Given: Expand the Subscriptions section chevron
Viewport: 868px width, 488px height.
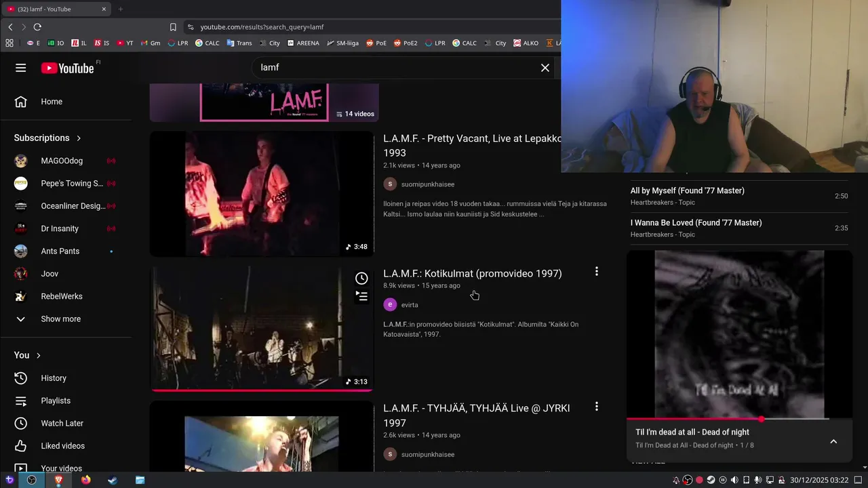Looking at the screenshot, I should (x=79, y=138).
